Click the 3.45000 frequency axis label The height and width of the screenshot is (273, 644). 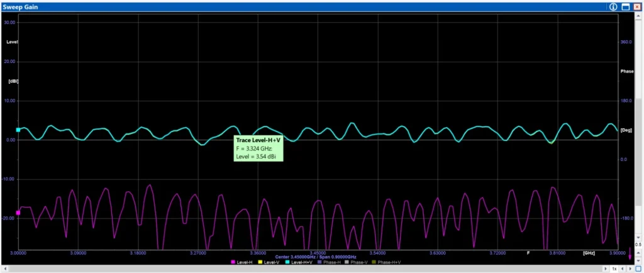pos(318,253)
